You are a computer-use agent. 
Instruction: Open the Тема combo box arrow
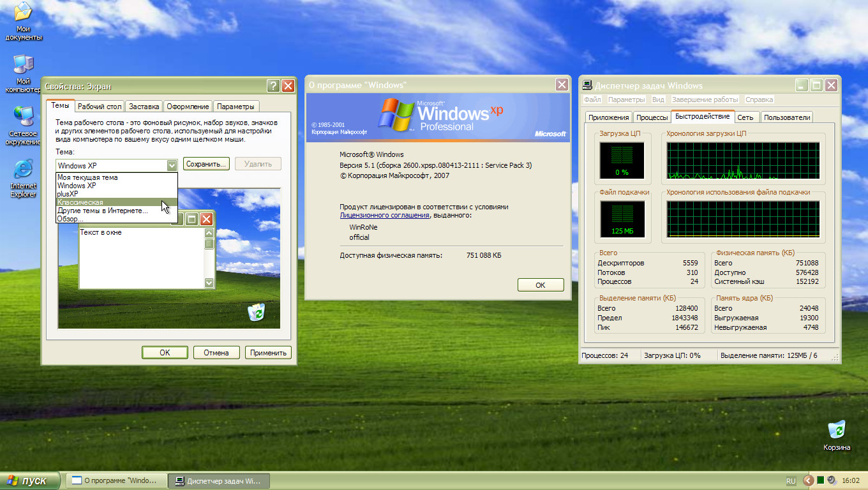coord(172,165)
